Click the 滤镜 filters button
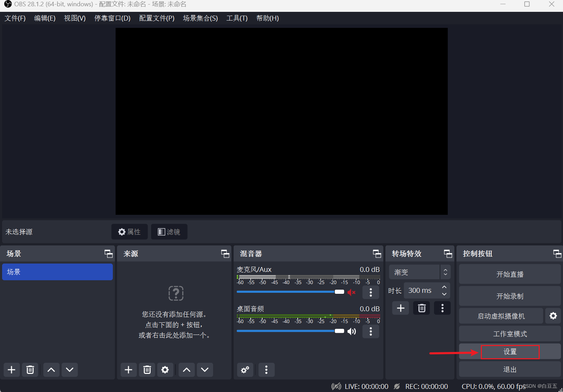The image size is (563, 392). click(x=169, y=232)
